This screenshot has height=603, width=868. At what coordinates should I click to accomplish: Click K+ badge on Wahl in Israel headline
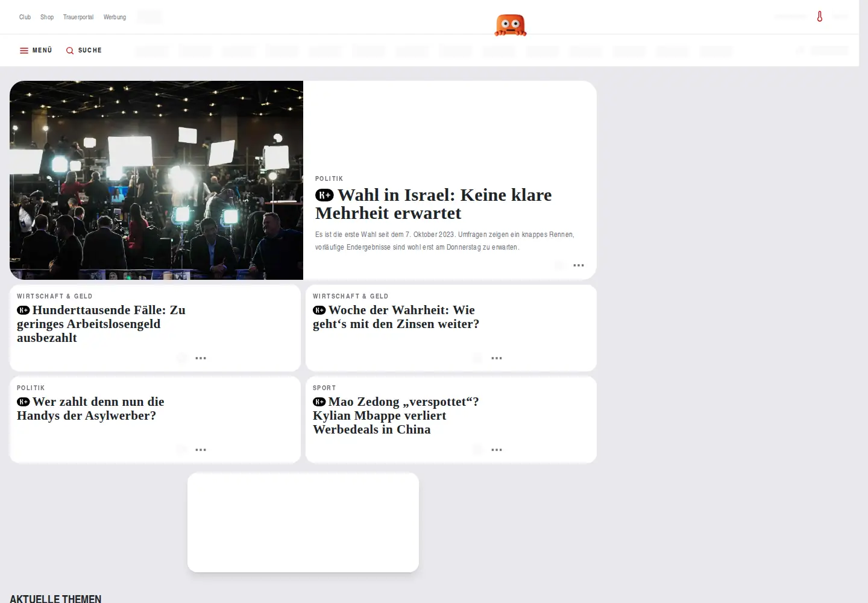(324, 195)
